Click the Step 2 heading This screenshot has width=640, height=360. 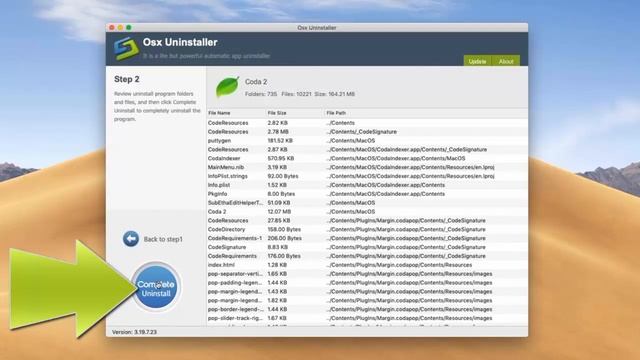pyautogui.click(x=127, y=79)
